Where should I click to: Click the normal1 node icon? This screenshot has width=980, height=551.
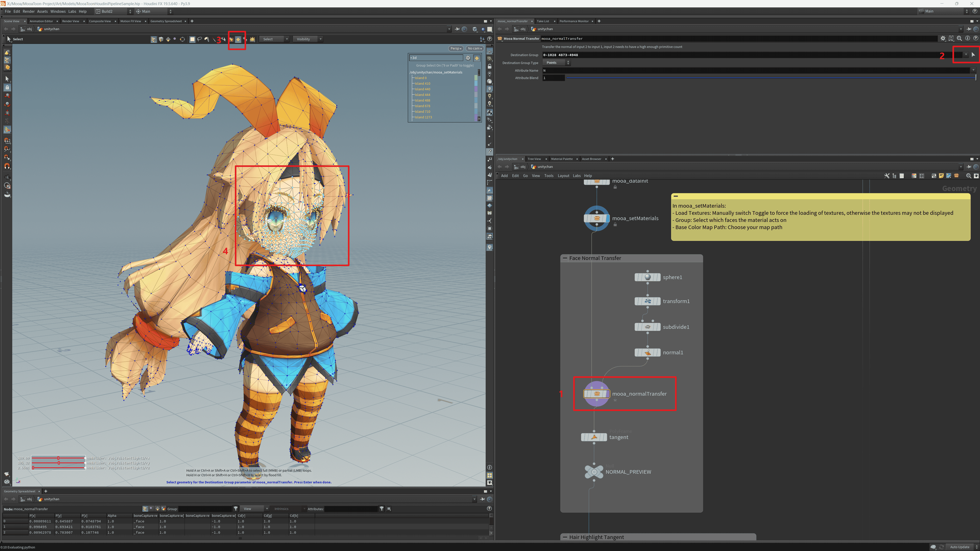[x=647, y=353]
